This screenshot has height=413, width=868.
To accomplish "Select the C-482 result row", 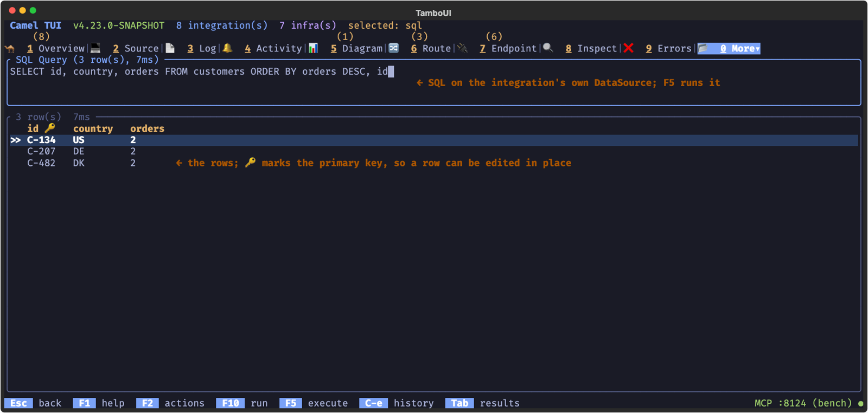I will point(433,163).
